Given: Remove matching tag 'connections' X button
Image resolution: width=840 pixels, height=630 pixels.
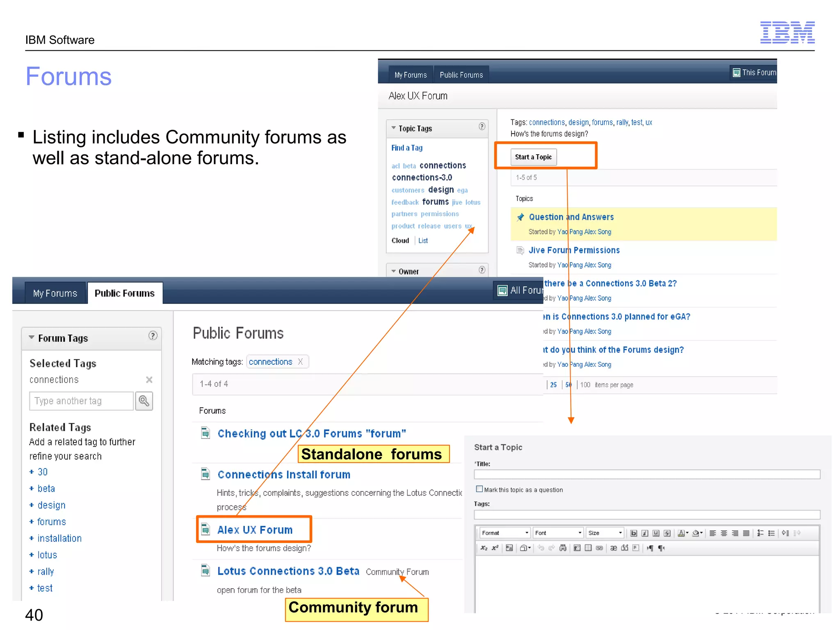Looking at the screenshot, I should click(300, 361).
